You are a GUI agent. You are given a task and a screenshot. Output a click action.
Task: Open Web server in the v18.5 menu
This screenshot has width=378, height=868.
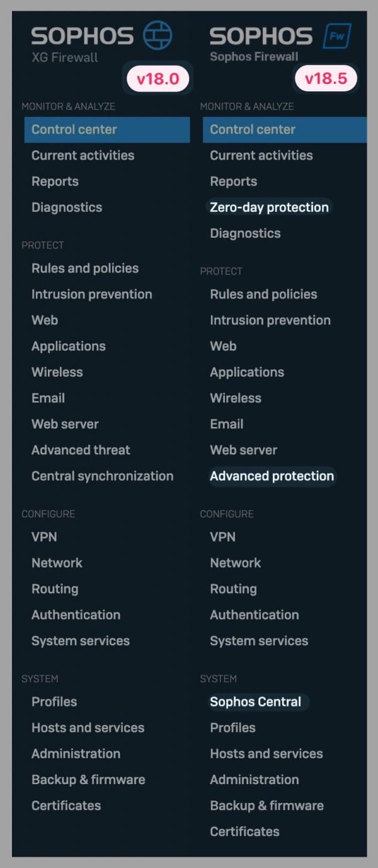pyautogui.click(x=243, y=450)
